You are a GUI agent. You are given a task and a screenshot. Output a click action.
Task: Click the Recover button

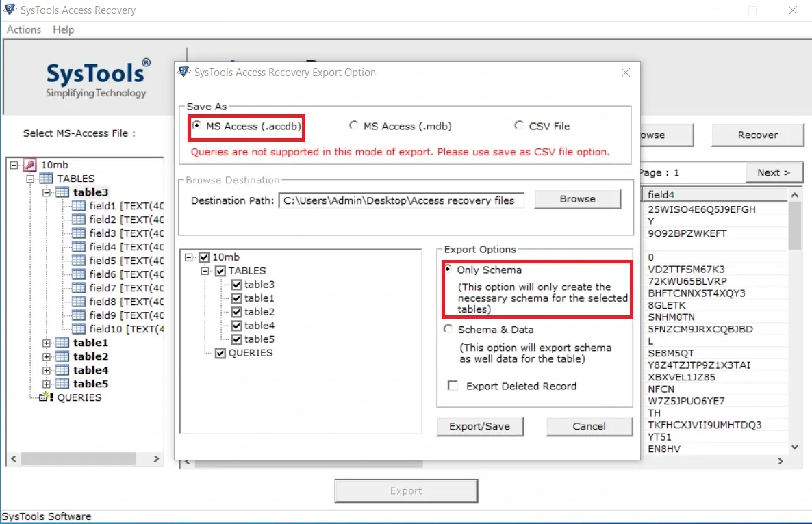pos(758,135)
